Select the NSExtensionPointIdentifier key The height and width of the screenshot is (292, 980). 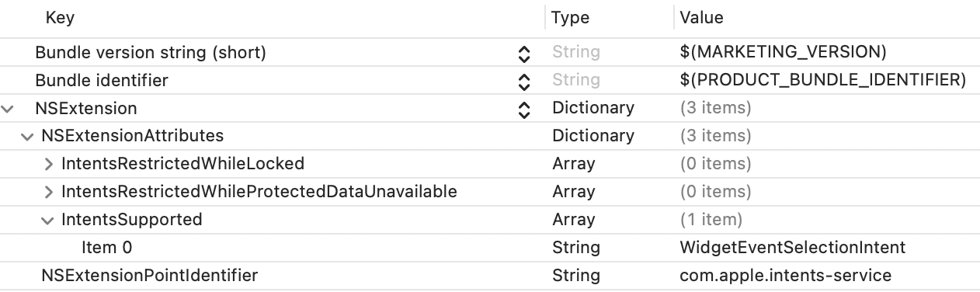pos(149,276)
